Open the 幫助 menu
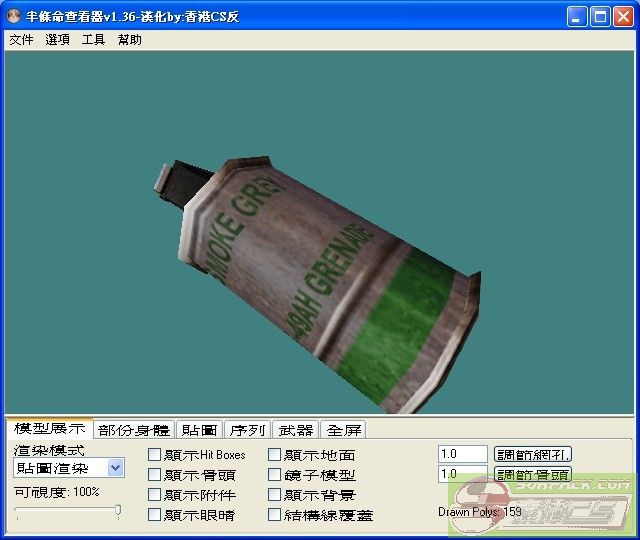Image resolution: width=640 pixels, height=540 pixels. (x=129, y=40)
